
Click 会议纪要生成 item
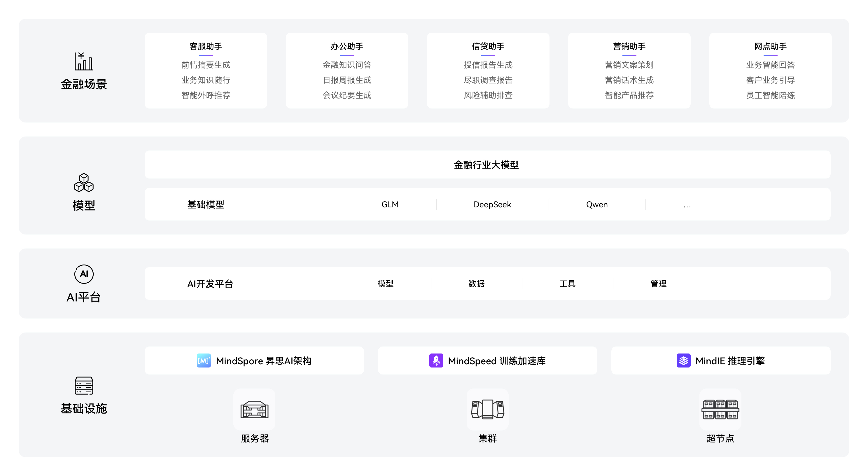click(x=347, y=95)
